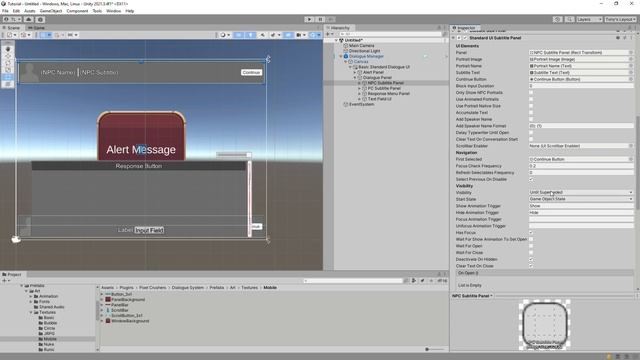
Task: Toggle the Only Show NPC Portraits checkbox
Action: pyautogui.click(x=531, y=93)
